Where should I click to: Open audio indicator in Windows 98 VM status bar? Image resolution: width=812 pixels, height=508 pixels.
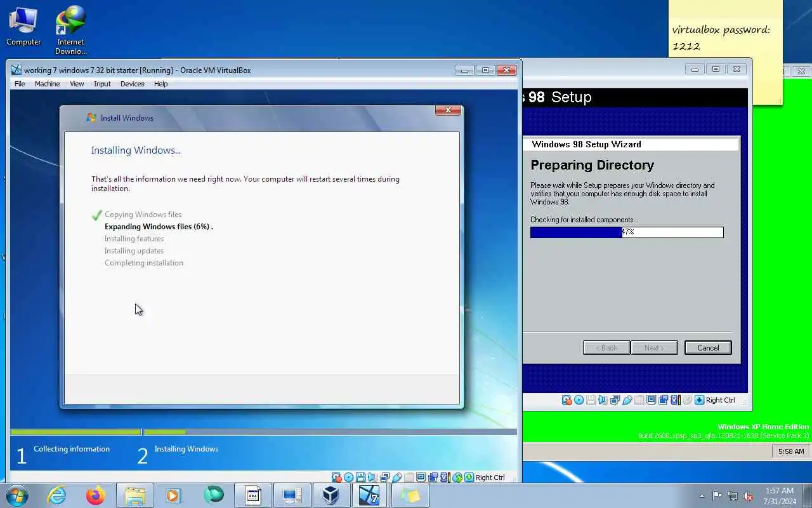click(x=602, y=400)
